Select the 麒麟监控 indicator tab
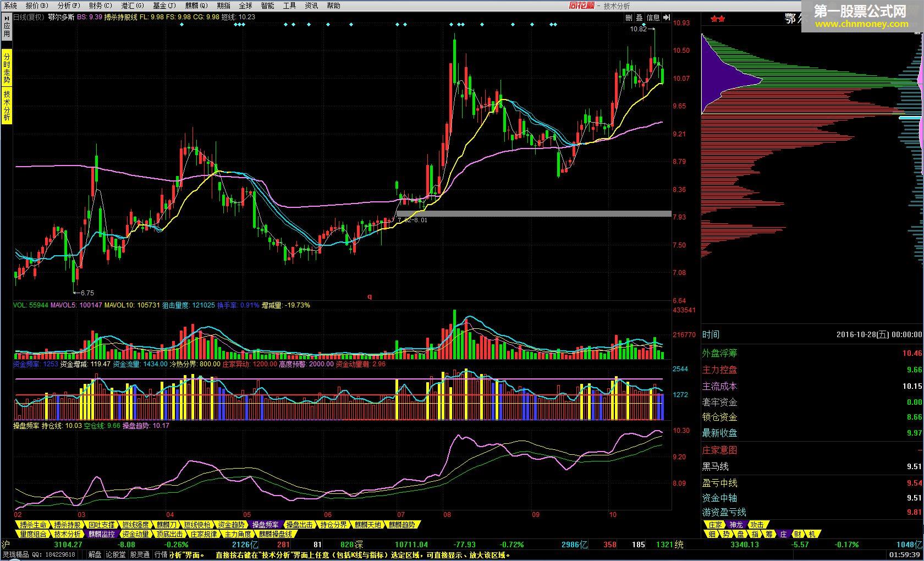This screenshot has width=924, height=561. click(101, 533)
